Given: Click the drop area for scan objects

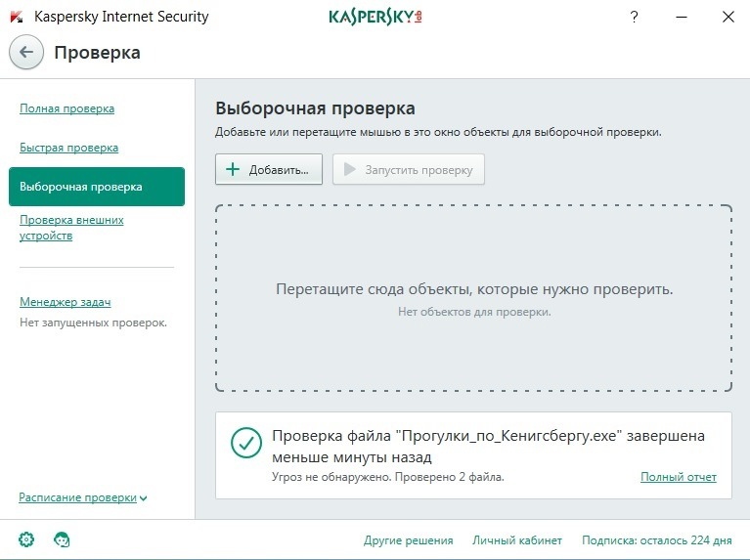Looking at the screenshot, I should tap(473, 298).
